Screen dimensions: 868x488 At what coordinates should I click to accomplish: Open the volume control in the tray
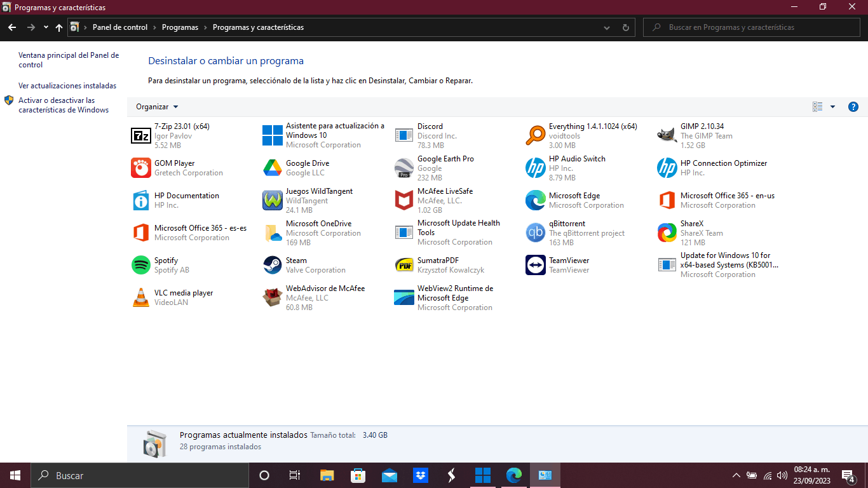coord(782,475)
